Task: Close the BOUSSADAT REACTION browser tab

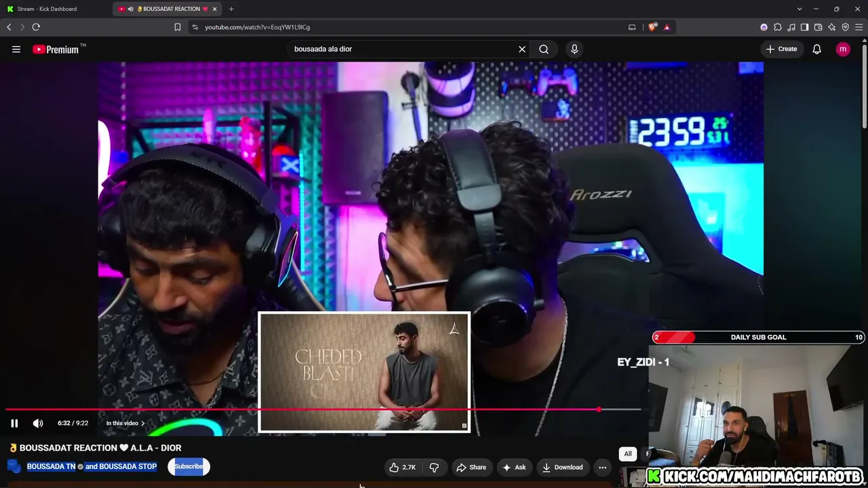Action: (215, 9)
